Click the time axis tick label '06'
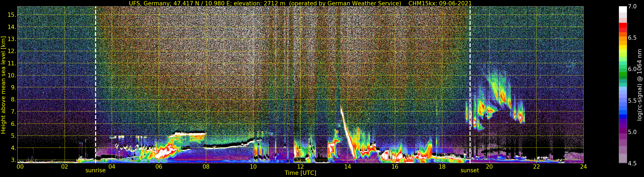This screenshot has width=644, height=177. pyautogui.click(x=159, y=167)
